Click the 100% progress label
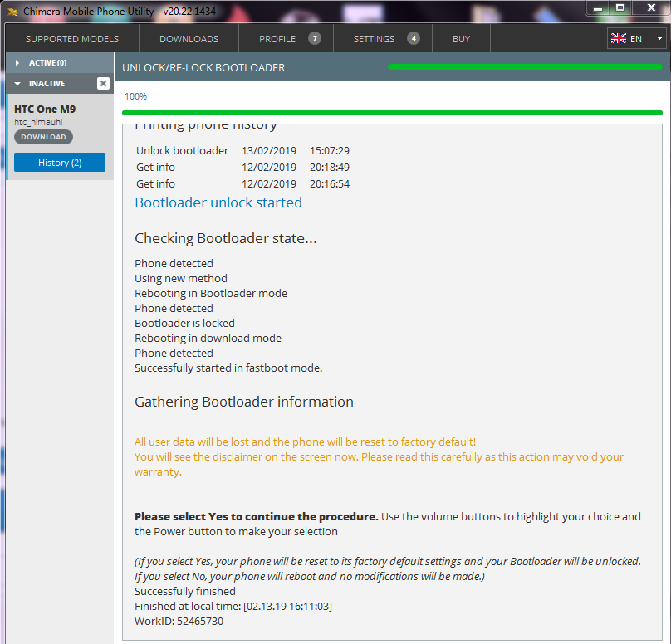Viewport: 671px width, 644px height. [x=135, y=96]
